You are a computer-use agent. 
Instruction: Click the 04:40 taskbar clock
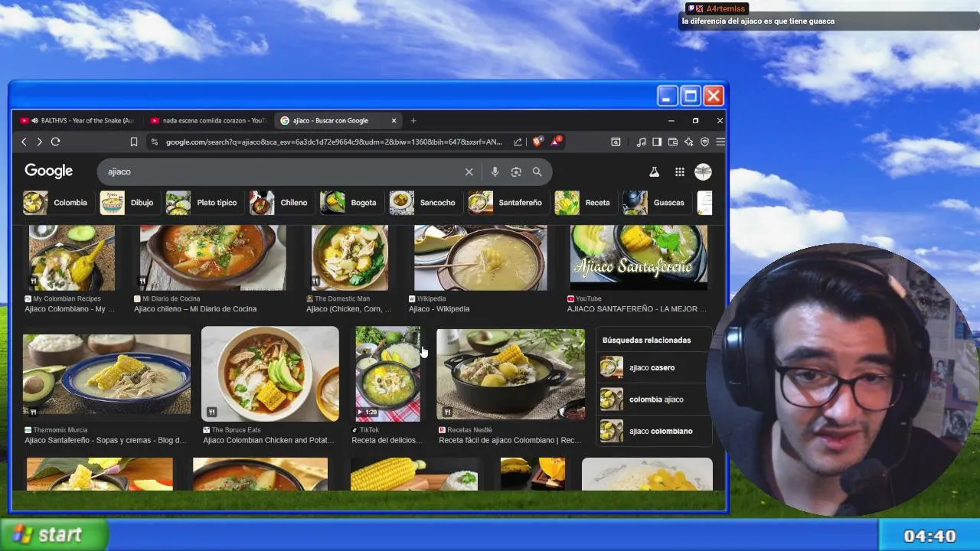pyautogui.click(x=929, y=536)
